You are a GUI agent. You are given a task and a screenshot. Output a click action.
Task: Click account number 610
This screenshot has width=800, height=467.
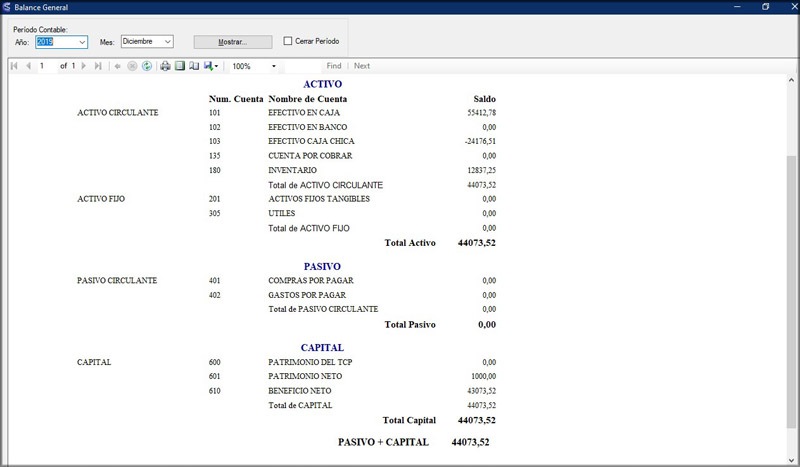pyautogui.click(x=214, y=391)
